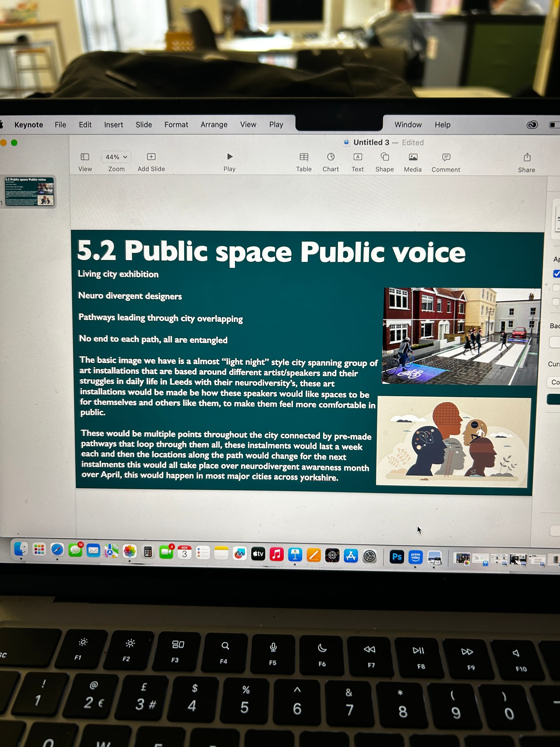Open the Format menu

click(x=176, y=125)
